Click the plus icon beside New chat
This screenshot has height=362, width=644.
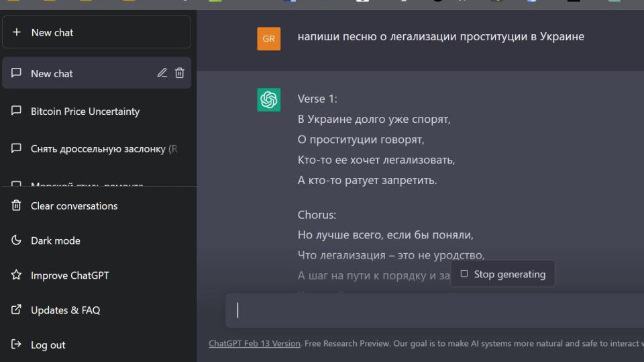[x=17, y=32]
